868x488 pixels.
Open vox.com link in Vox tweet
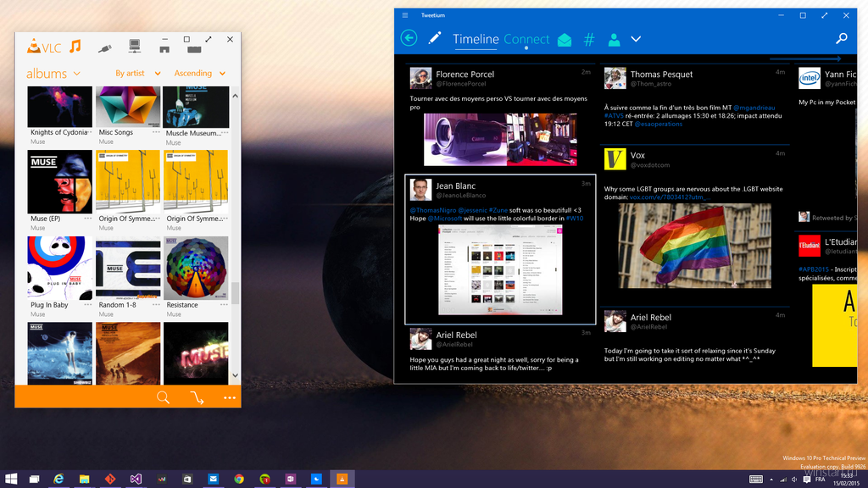pyautogui.click(x=670, y=197)
